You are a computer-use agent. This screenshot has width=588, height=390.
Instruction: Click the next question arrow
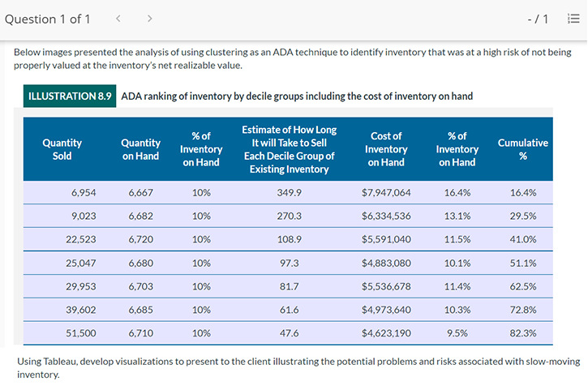(x=150, y=19)
